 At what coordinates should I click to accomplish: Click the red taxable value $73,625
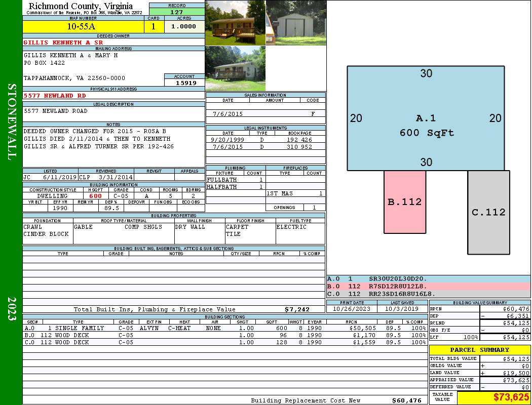(493, 397)
